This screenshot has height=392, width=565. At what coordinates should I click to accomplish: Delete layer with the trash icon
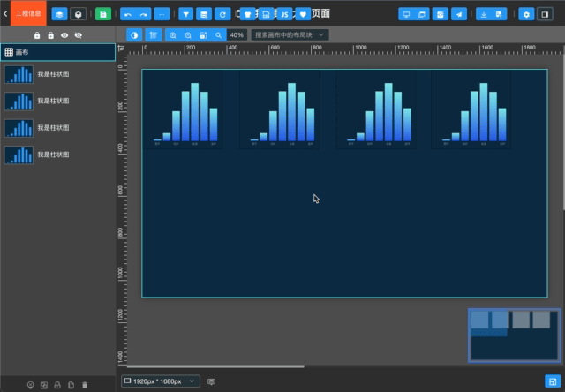click(x=85, y=385)
